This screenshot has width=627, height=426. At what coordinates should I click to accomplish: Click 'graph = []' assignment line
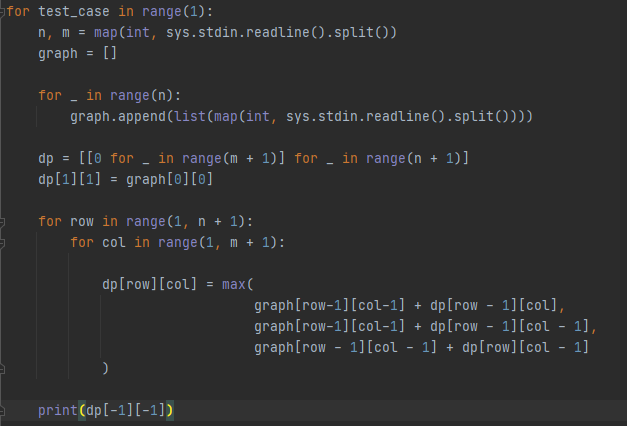click(x=78, y=53)
